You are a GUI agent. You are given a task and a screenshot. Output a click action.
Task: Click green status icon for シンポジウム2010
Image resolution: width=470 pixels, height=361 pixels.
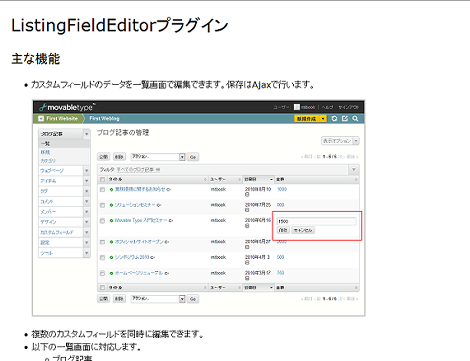click(x=111, y=257)
